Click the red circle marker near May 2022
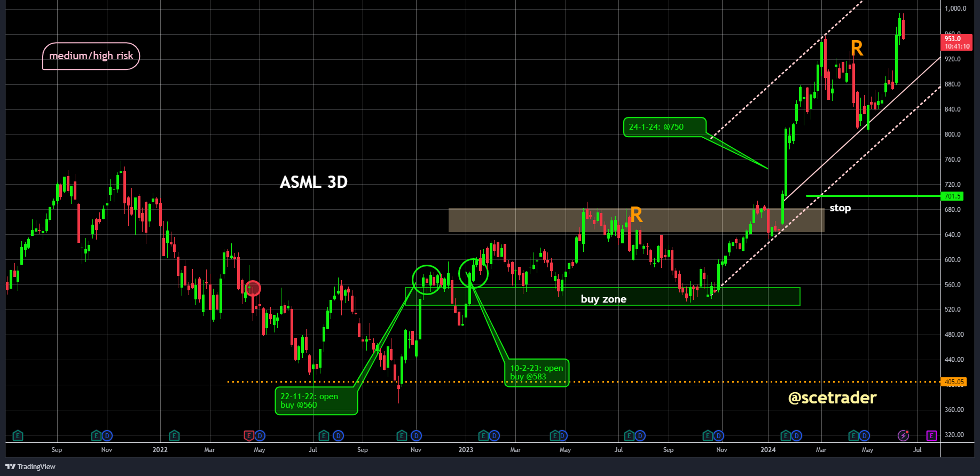 click(253, 289)
